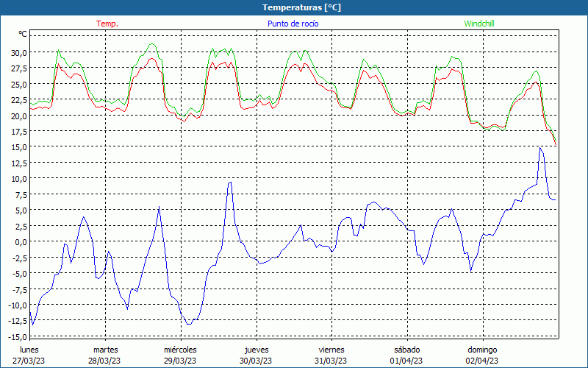Click the '20,0' y-axis value
The width and height of the screenshot is (588, 368).
click(x=18, y=116)
